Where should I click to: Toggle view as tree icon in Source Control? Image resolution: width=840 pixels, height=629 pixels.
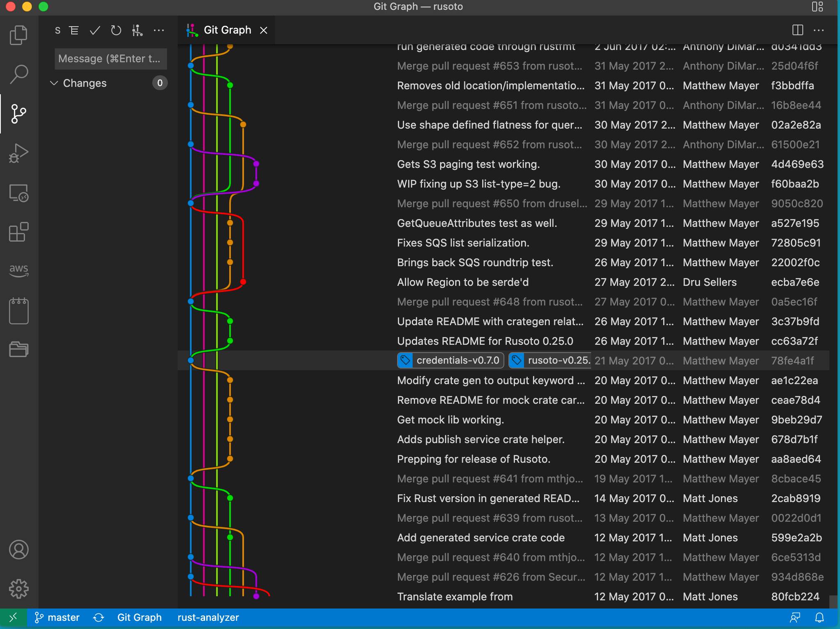[x=74, y=30]
